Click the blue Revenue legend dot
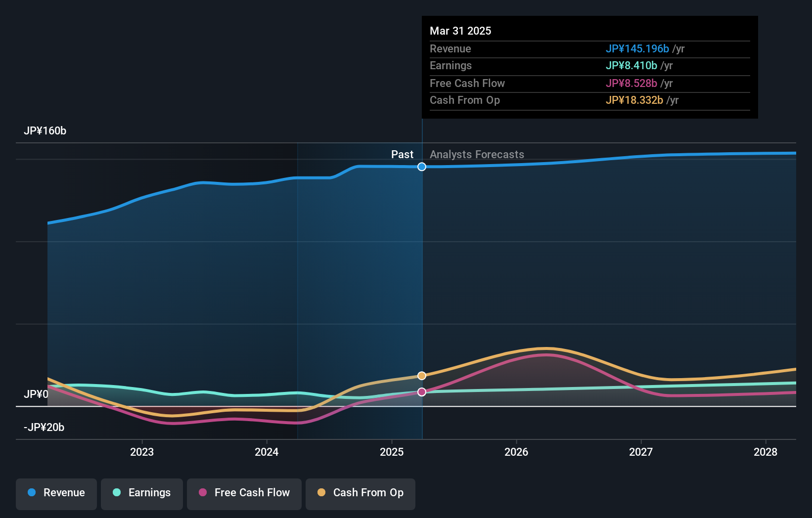This screenshot has height=518, width=812. [32, 493]
